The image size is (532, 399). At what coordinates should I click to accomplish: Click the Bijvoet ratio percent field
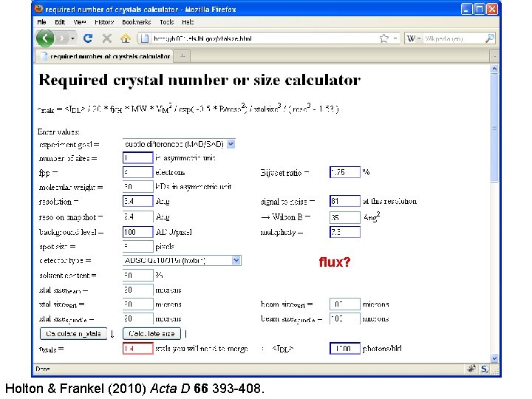click(345, 172)
